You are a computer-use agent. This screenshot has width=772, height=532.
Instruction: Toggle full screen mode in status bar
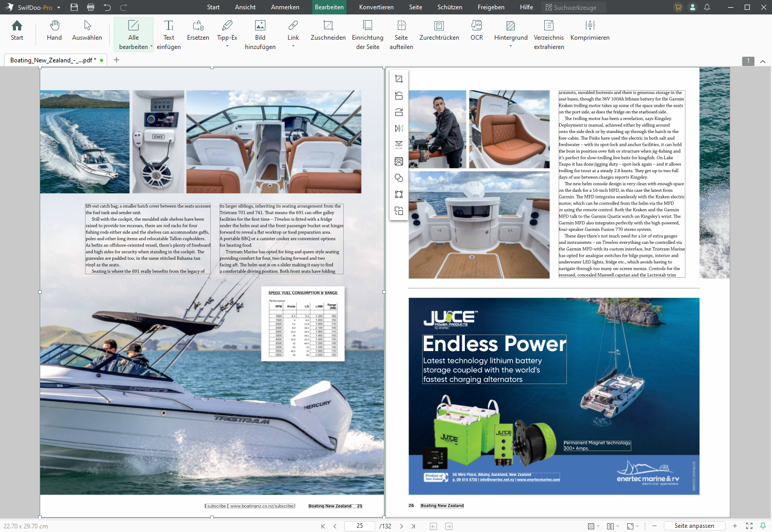749,526
